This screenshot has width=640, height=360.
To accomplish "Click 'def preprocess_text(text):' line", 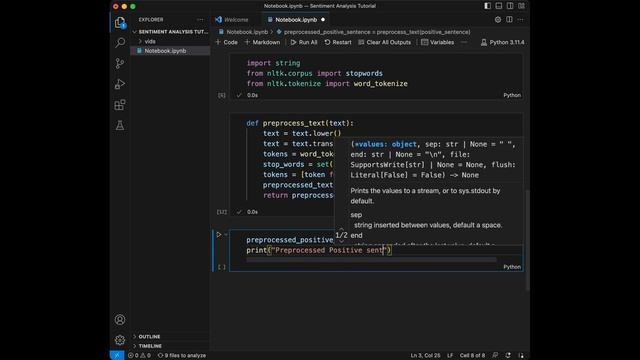I will [x=300, y=123].
